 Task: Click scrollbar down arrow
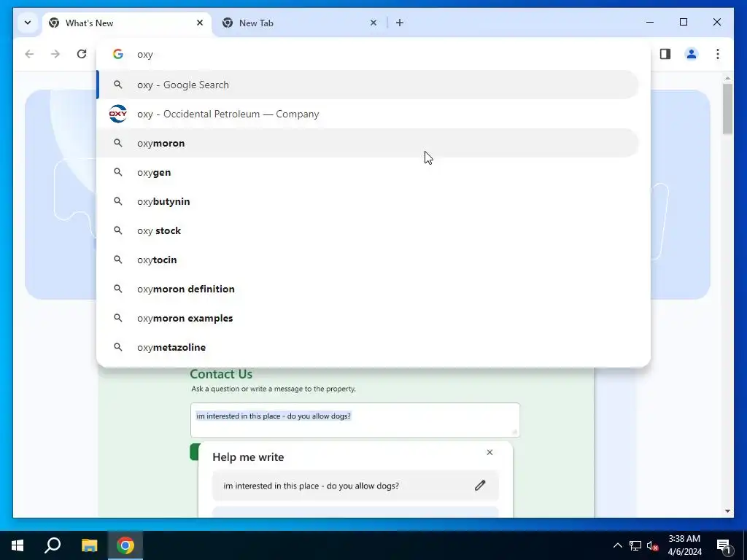coord(727,511)
